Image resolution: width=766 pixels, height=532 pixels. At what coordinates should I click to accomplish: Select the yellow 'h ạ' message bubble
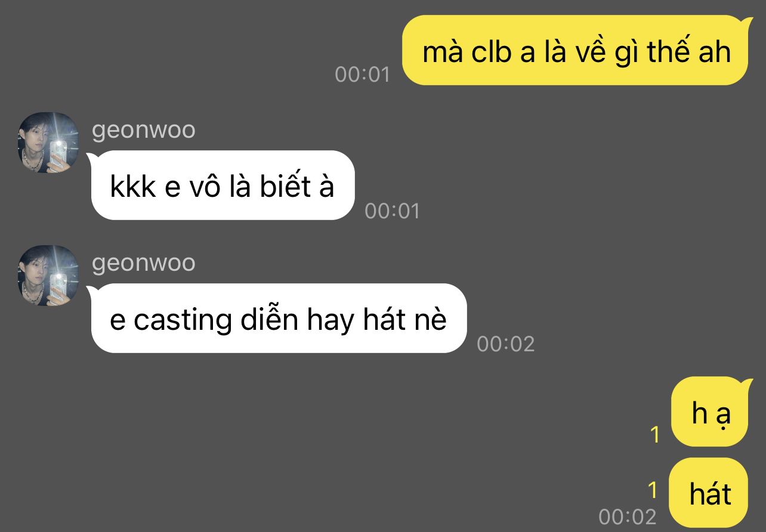point(710,412)
